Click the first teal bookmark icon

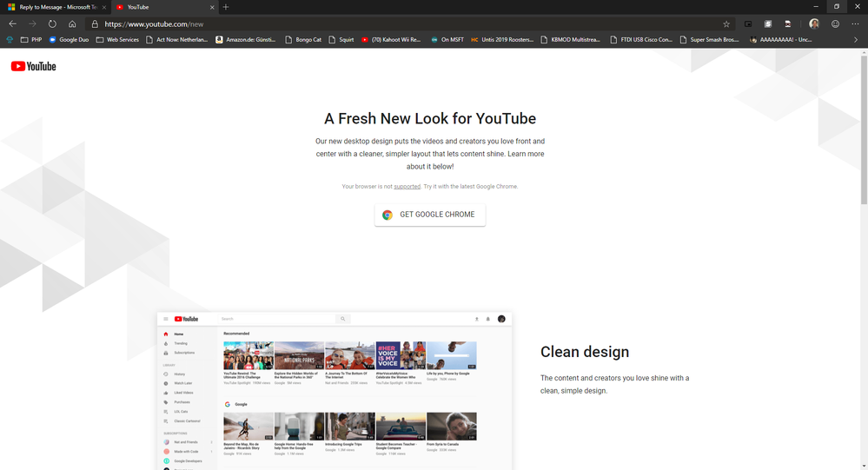[10, 39]
